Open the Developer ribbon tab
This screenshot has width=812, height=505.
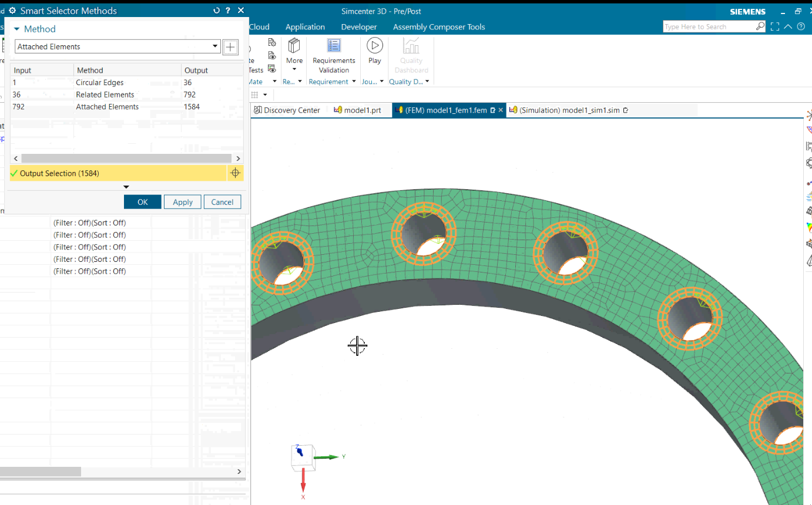(359, 27)
